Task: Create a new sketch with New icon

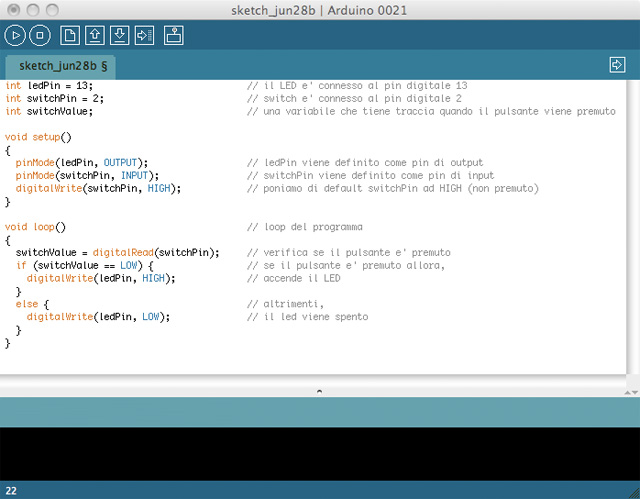Action: pyautogui.click(x=70, y=36)
